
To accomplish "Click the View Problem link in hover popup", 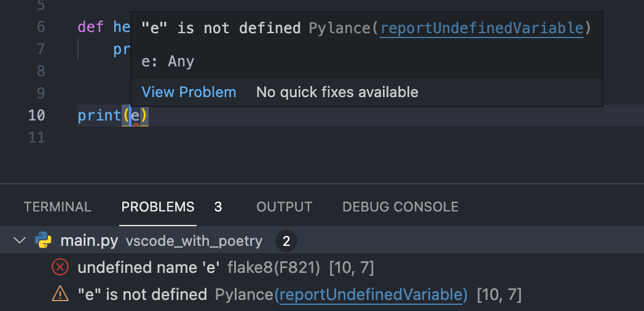I will [x=189, y=92].
